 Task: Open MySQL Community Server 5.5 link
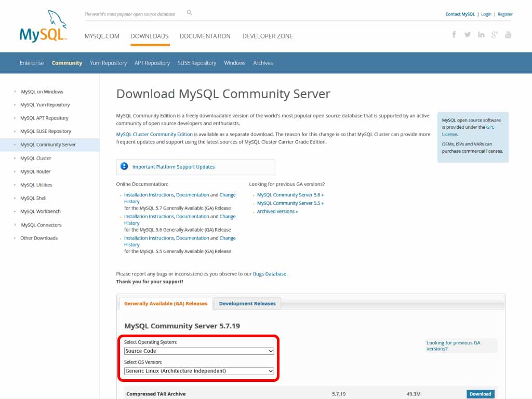(290, 203)
